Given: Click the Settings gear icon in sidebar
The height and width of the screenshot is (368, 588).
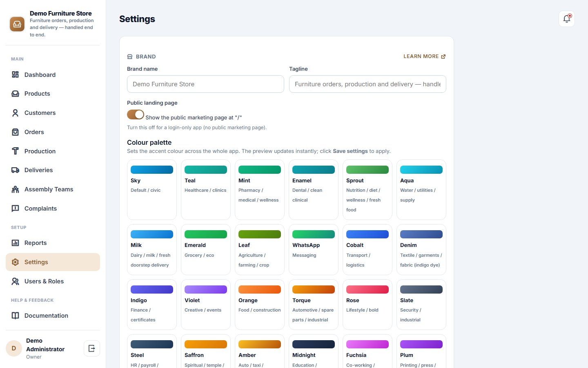Looking at the screenshot, I should click(16, 262).
